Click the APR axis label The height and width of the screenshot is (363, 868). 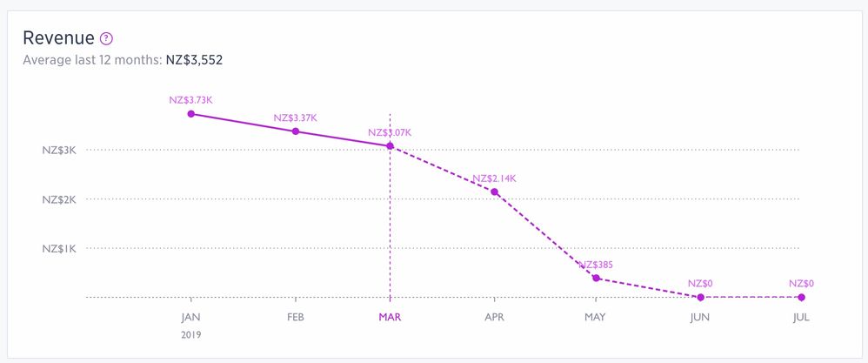pos(495,317)
